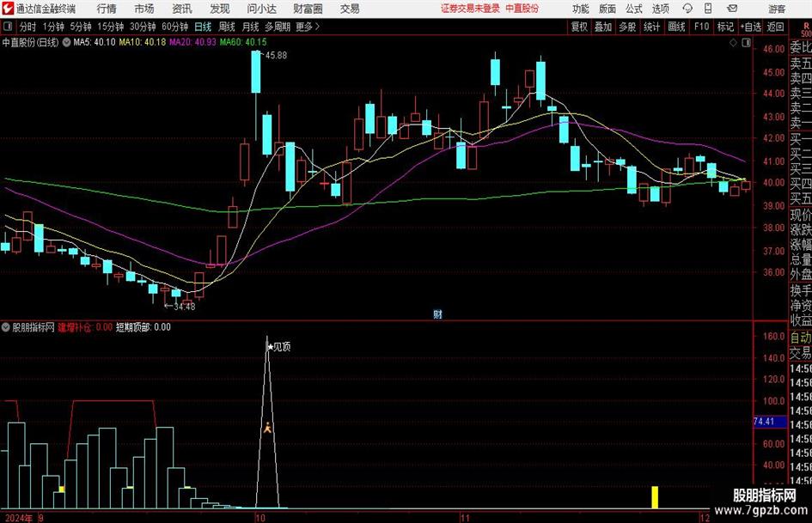Click the 34.48 low price label
Screen dimensions: 812x523
tap(185, 307)
